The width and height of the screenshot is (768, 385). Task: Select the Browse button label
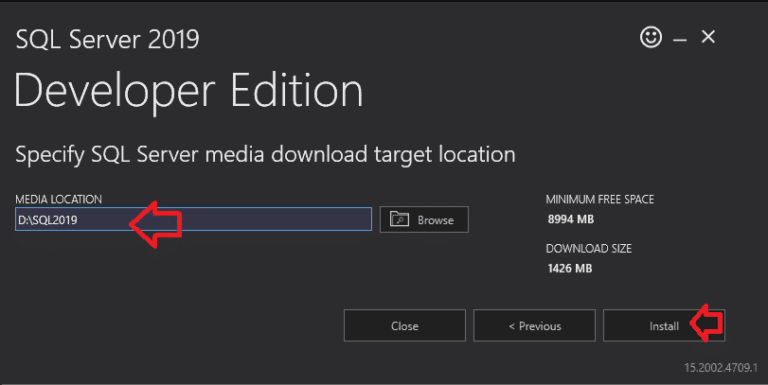coord(435,220)
